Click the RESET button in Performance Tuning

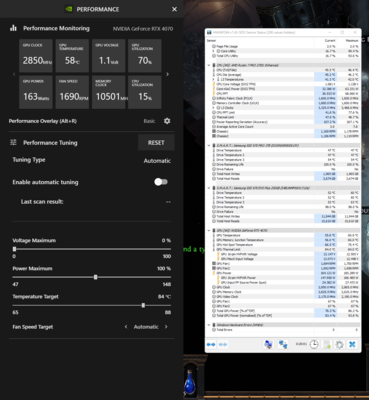pos(156,143)
